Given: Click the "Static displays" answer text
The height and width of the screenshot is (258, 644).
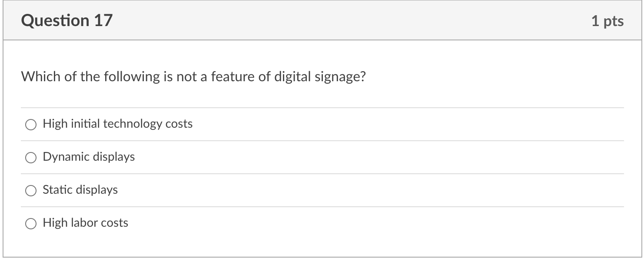Looking at the screenshot, I should click(80, 190).
